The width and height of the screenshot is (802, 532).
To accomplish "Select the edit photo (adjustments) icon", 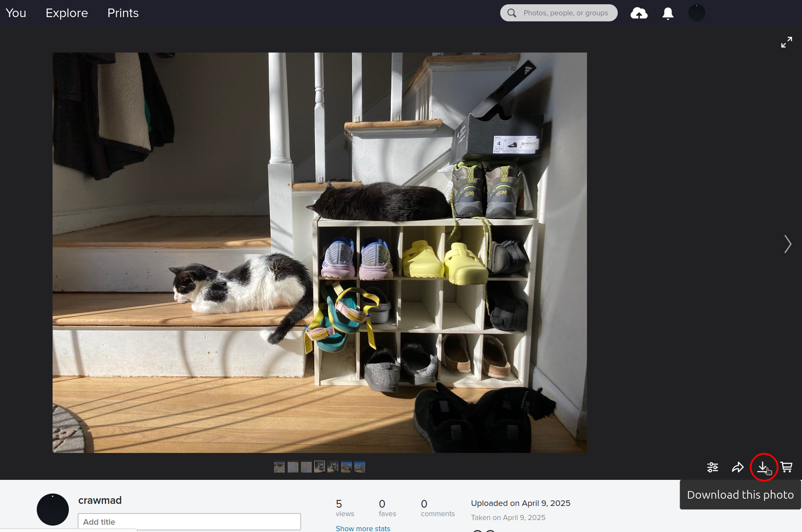I will click(x=712, y=467).
